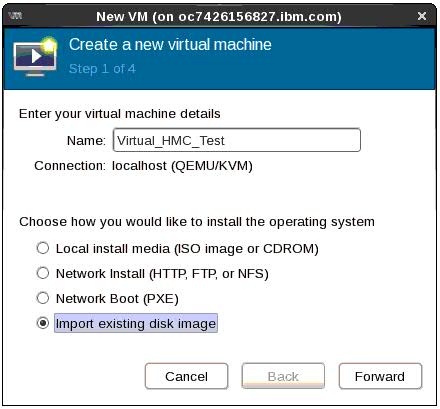Screen dimensions: 440x409
Task: Pick the Network Boot (PXE) radio button
Action: [x=43, y=298]
